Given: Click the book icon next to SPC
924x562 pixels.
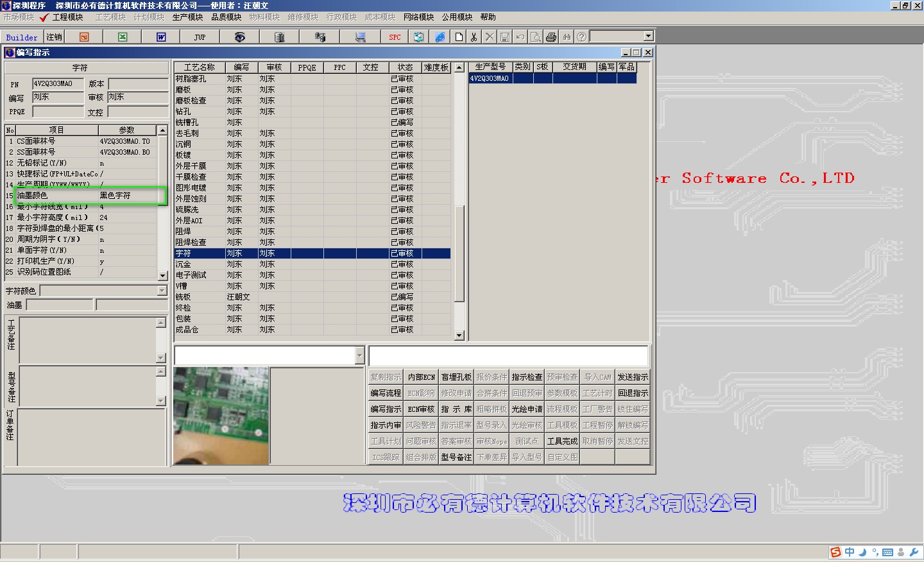Looking at the screenshot, I should [418, 37].
